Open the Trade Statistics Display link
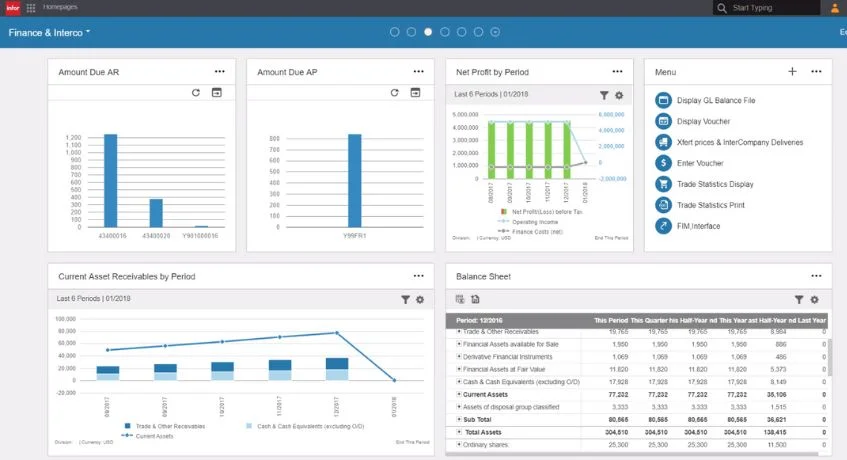The image size is (847, 460). (x=715, y=184)
